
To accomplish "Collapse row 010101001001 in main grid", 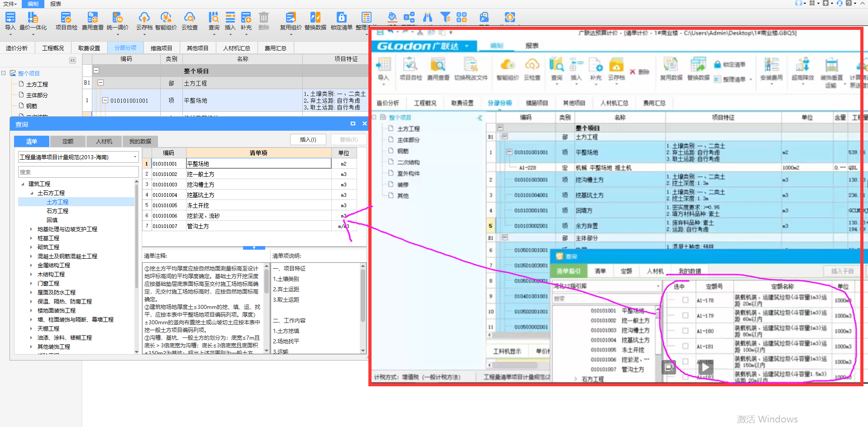I will (x=105, y=100).
